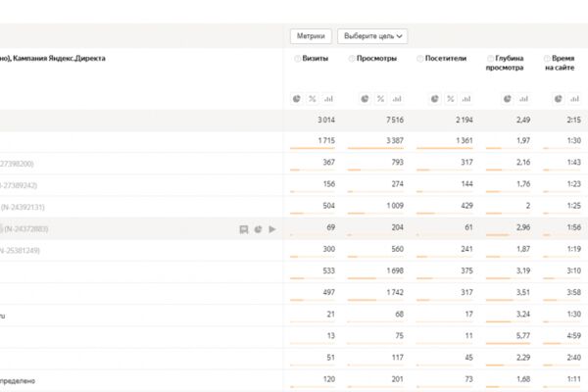
Task: Click visits value 1 715
Action: [x=326, y=141]
